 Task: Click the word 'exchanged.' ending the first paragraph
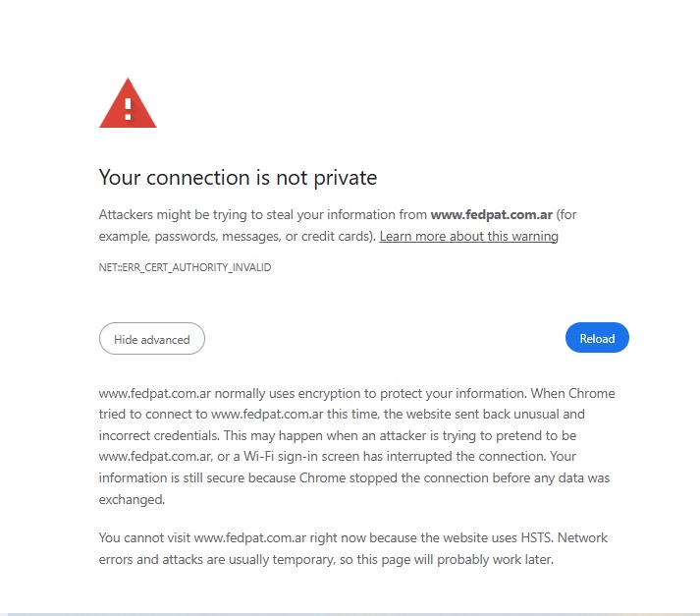[132, 500]
